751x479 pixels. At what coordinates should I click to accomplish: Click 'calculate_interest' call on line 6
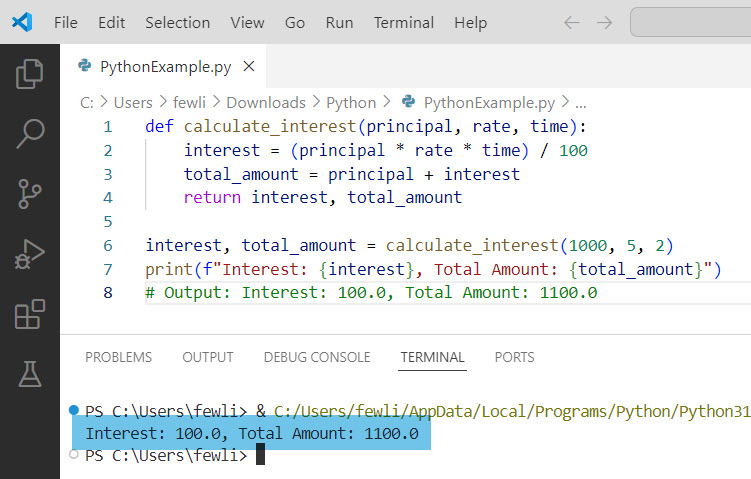472,245
